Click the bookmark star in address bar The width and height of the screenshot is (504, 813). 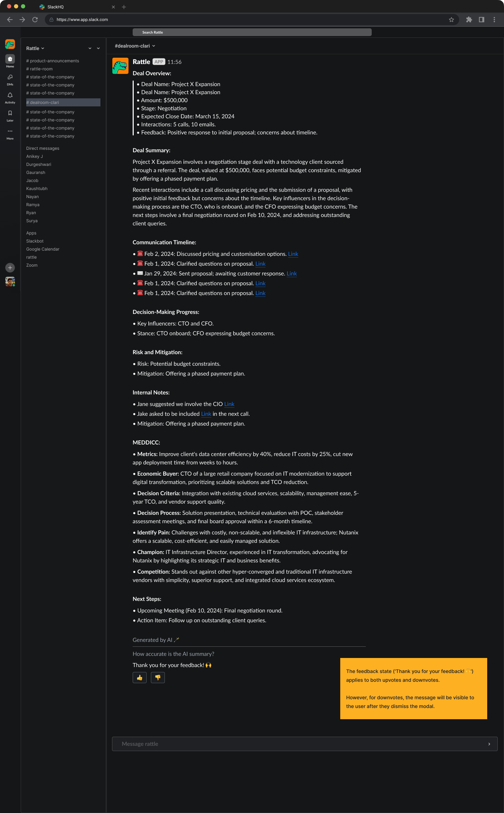(451, 20)
